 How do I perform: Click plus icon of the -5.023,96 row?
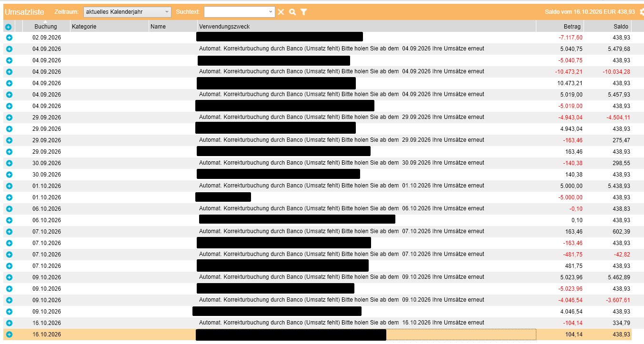pos(9,289)
